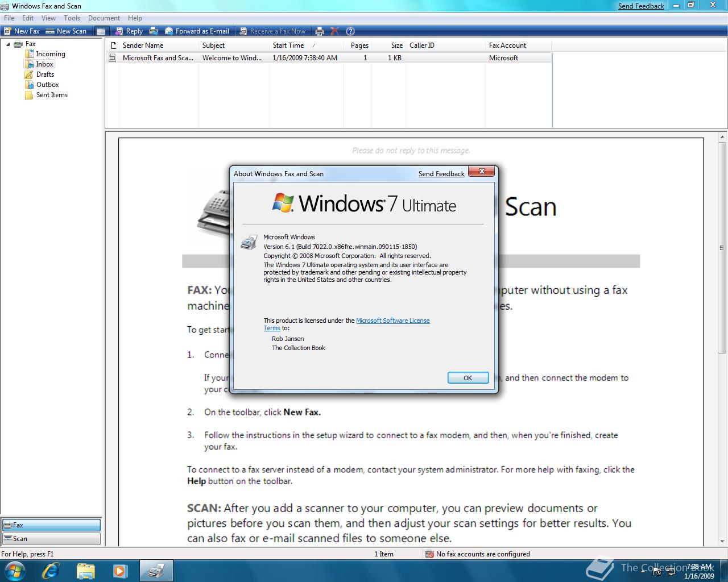Sort by the Sender Name column
728x582 pixels.
(x=159, y=45)
